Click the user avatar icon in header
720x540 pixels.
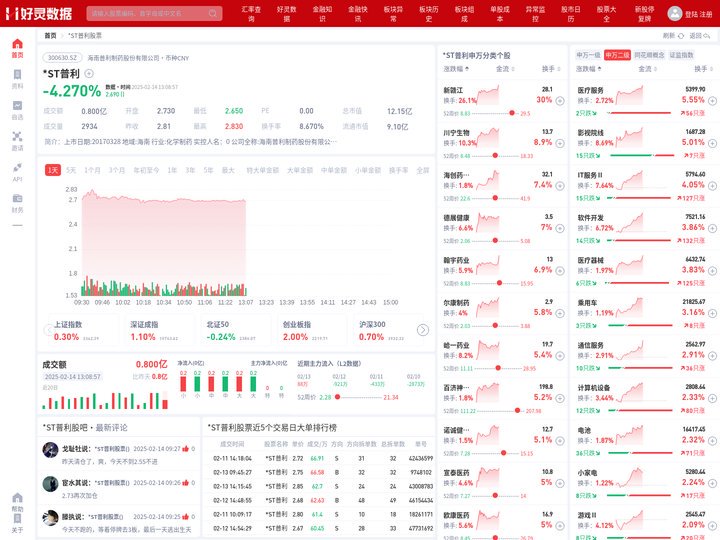(x=675, y=13)
